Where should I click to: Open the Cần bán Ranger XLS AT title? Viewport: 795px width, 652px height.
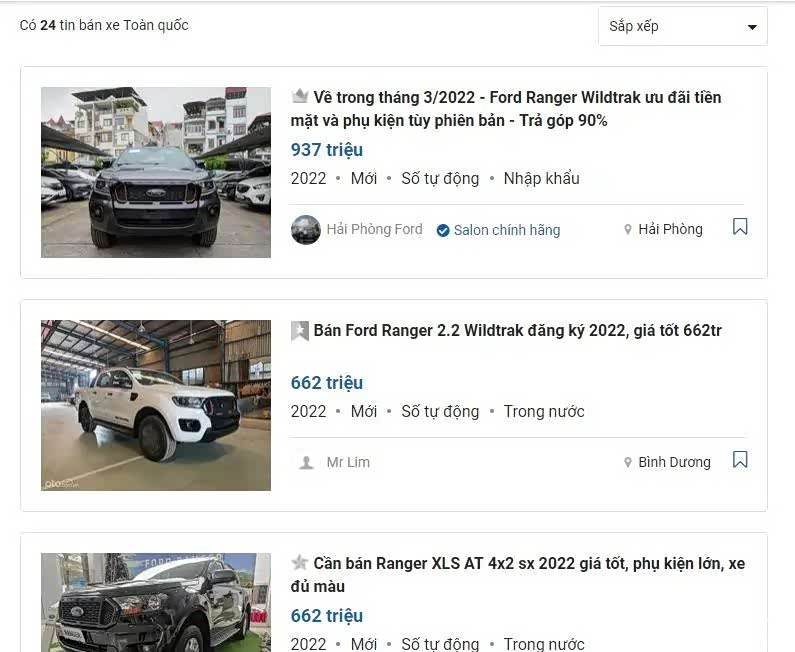tap(518, 574)
